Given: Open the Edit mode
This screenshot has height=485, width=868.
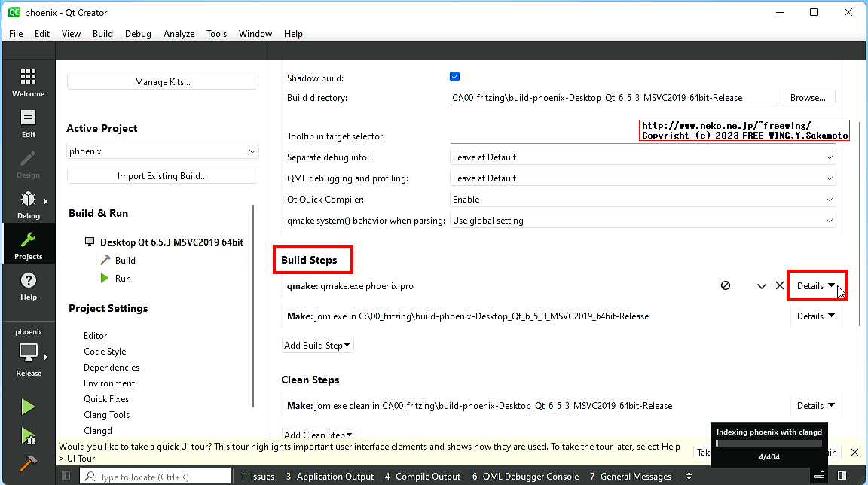Looking at the screenshot, I should tap(28, 122).
